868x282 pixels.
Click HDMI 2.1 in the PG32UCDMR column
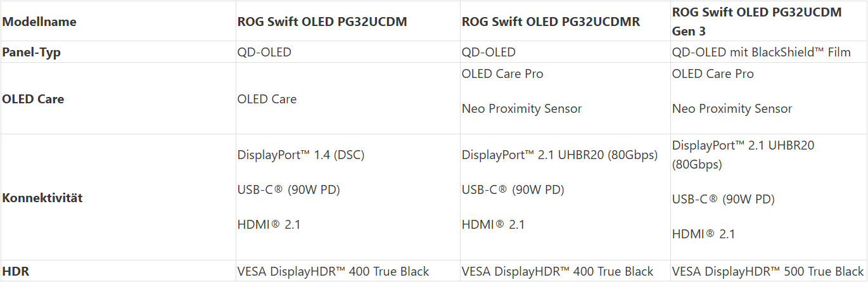click(493, 224)
